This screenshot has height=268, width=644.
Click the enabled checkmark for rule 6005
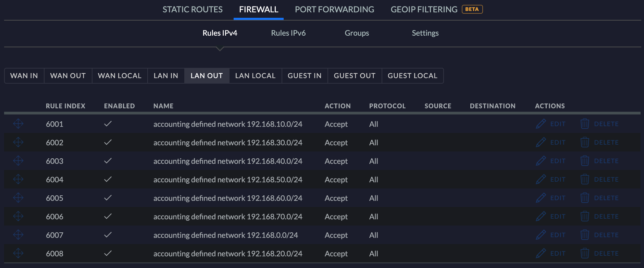coord(108,198)
